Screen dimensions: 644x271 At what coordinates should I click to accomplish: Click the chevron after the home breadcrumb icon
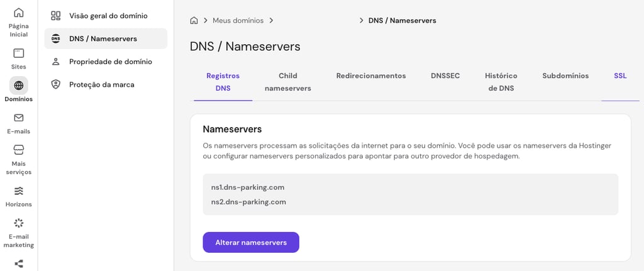click(205, 20)
